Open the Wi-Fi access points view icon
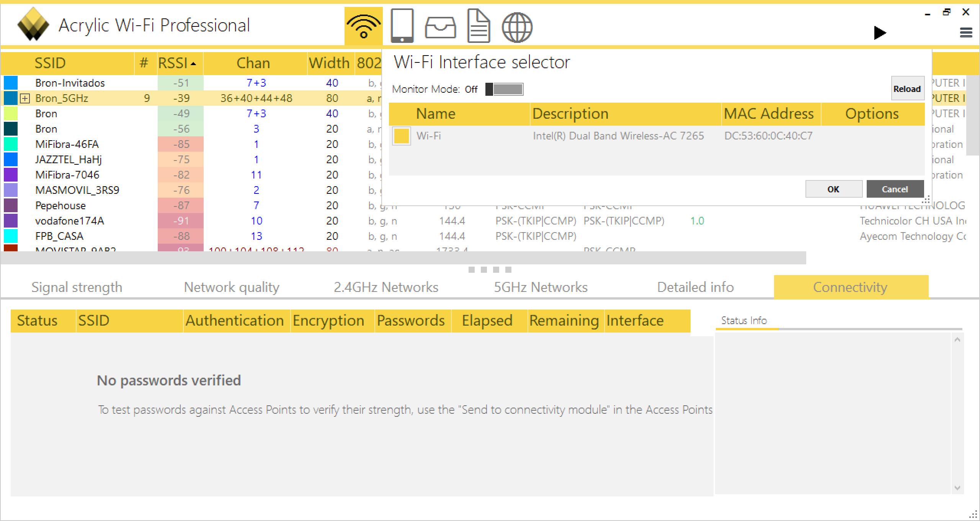980x521 pixels. tap(363, 26)
